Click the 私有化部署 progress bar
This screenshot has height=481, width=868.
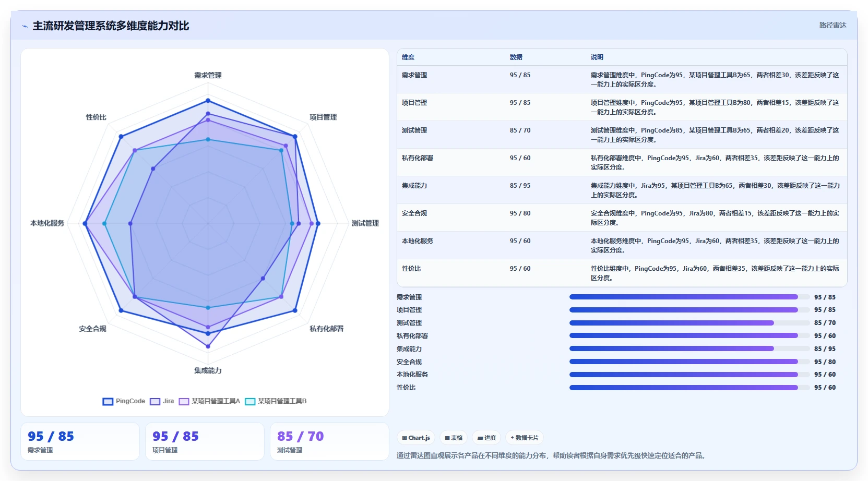689,335
